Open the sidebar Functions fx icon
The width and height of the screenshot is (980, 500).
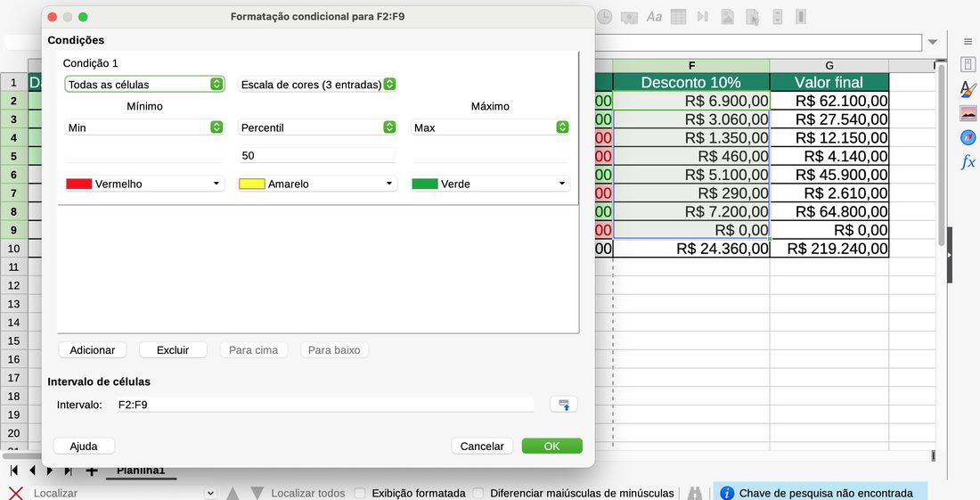(x=968, y=162)
